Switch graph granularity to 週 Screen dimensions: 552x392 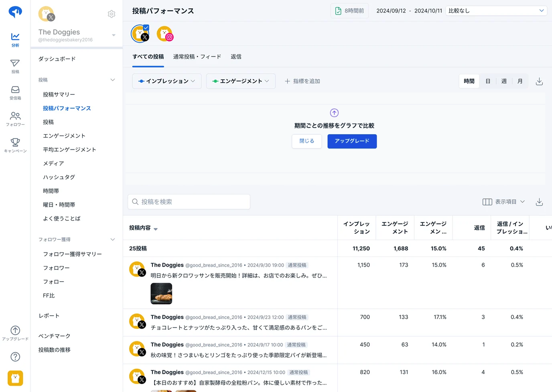coord(504,81)
